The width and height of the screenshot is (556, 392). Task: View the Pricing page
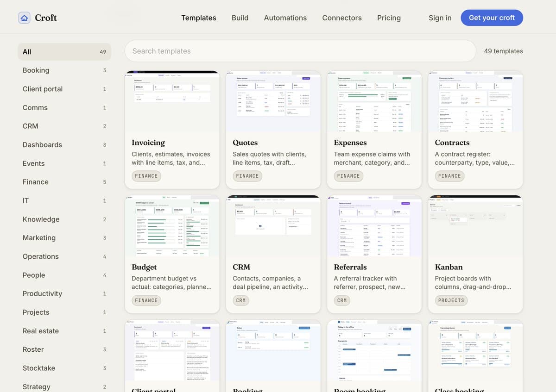pos(389,18)
